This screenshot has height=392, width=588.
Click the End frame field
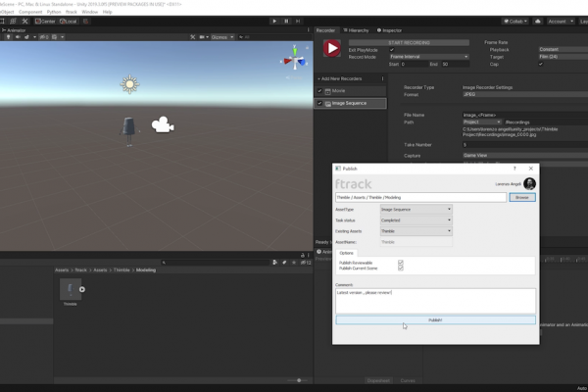455,64
